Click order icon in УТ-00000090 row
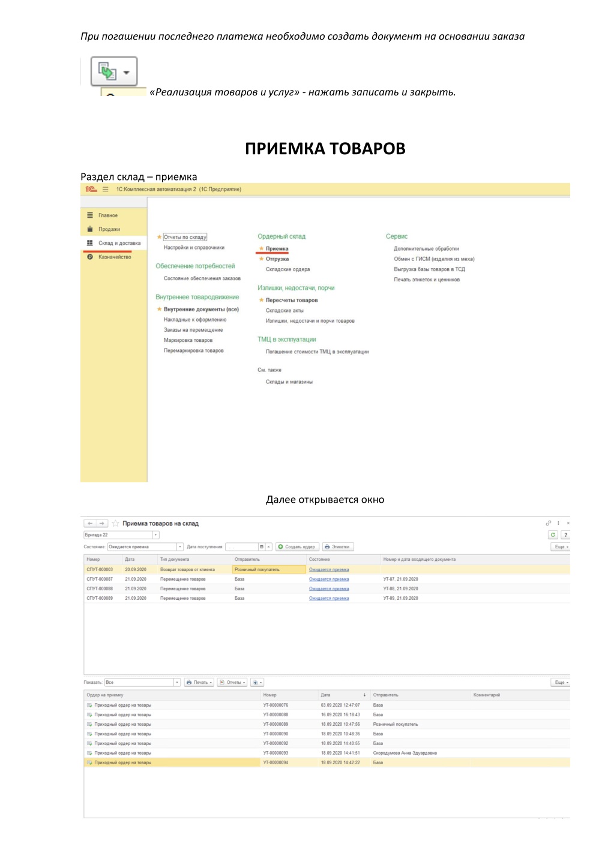Image resolution: width=614 pixels, height=868 pixels. point(89,734)
